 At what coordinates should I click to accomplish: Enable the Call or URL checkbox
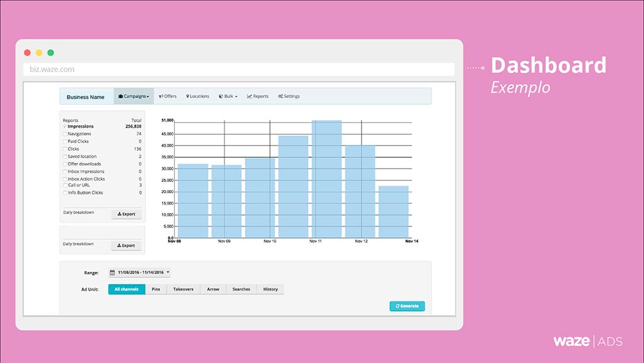[x=65, y=185]
